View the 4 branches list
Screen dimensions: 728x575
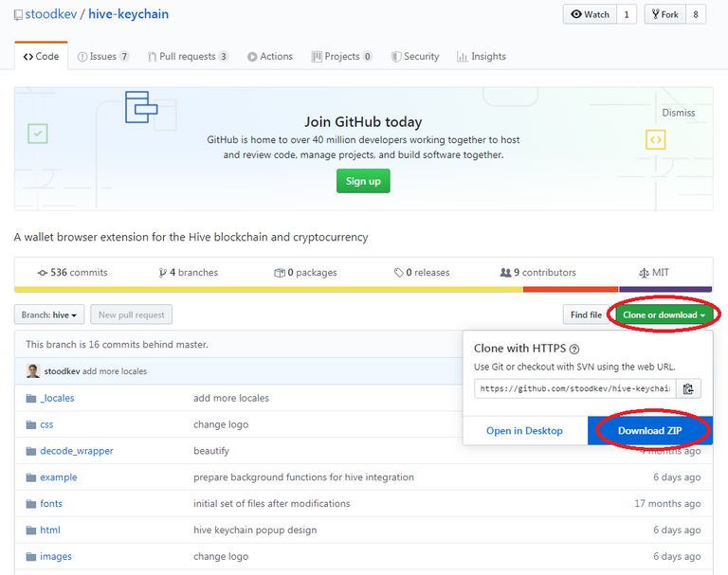(188, 273)
